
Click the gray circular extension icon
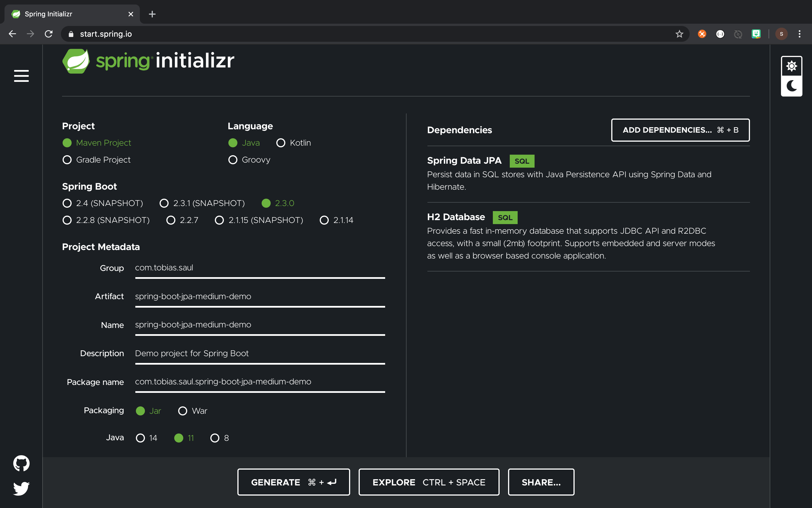(x=738, y=34)
